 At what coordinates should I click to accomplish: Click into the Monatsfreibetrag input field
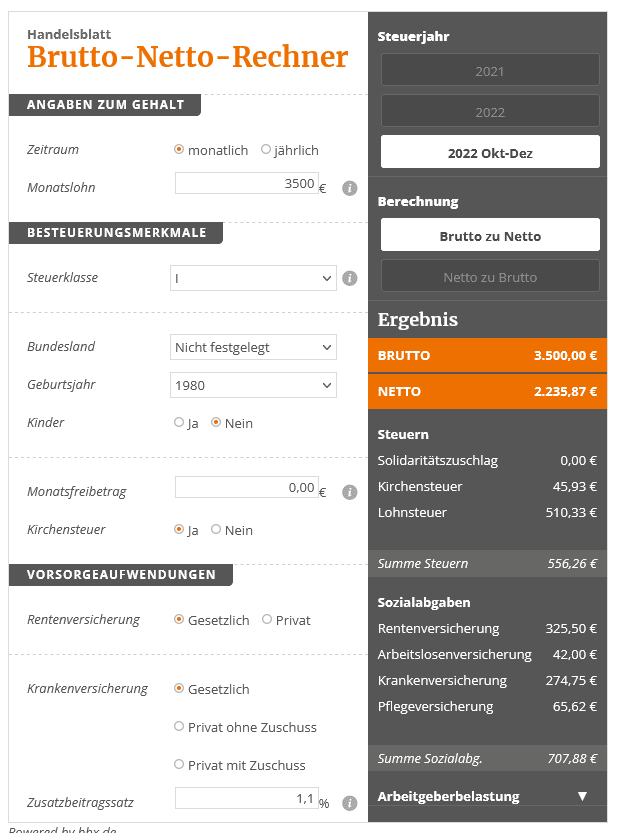coord(247,487)
